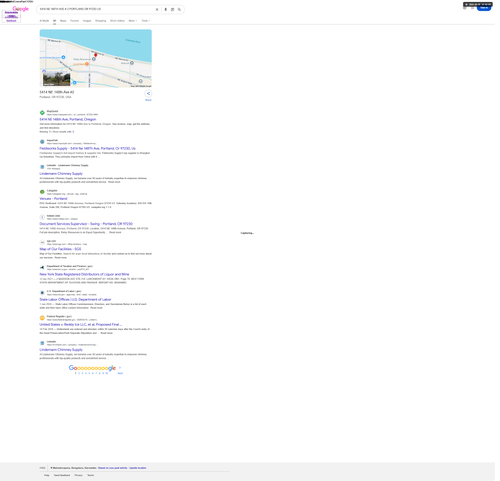The image size is (500, 481).
Task: Click the orange marker on the map
Action: [87, 64]
